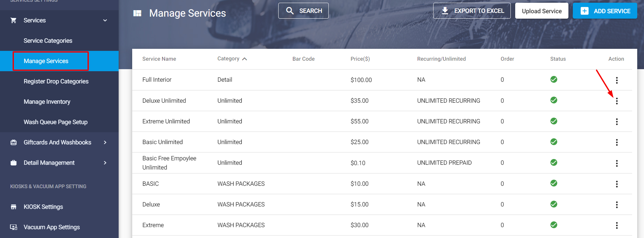Click the KIOSK Settings store icon
Screen dimensions: 644x238
(14, 207)
